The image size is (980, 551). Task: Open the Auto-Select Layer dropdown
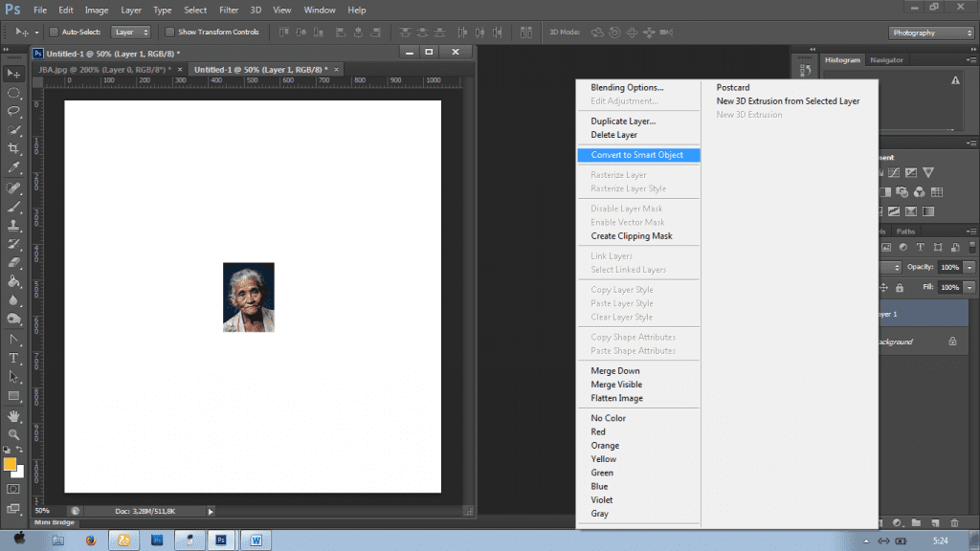coord(131,33)
